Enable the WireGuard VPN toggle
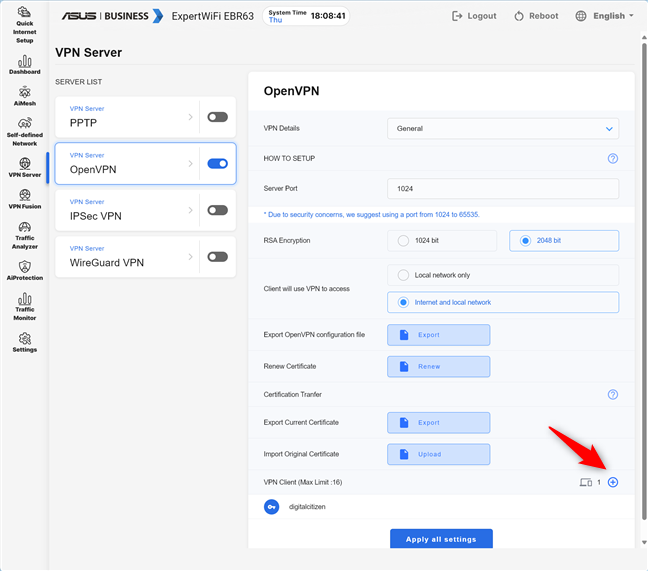 (x=217, y=257)
